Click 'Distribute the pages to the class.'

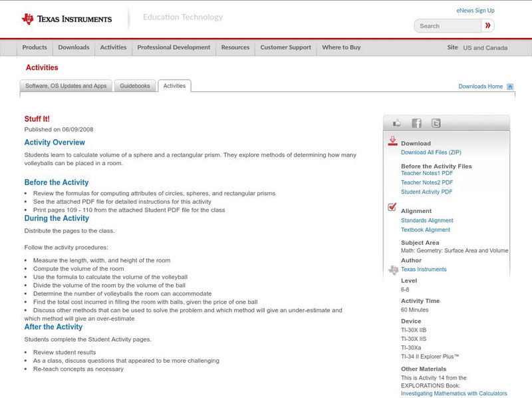coord(70,231)
